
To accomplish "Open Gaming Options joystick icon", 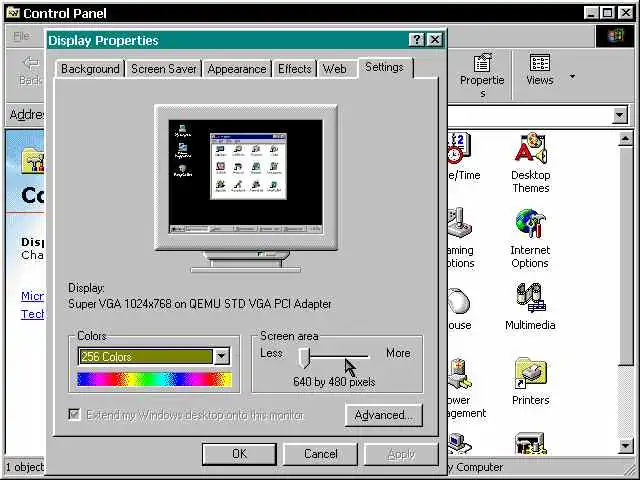I will tap(459, 223).
